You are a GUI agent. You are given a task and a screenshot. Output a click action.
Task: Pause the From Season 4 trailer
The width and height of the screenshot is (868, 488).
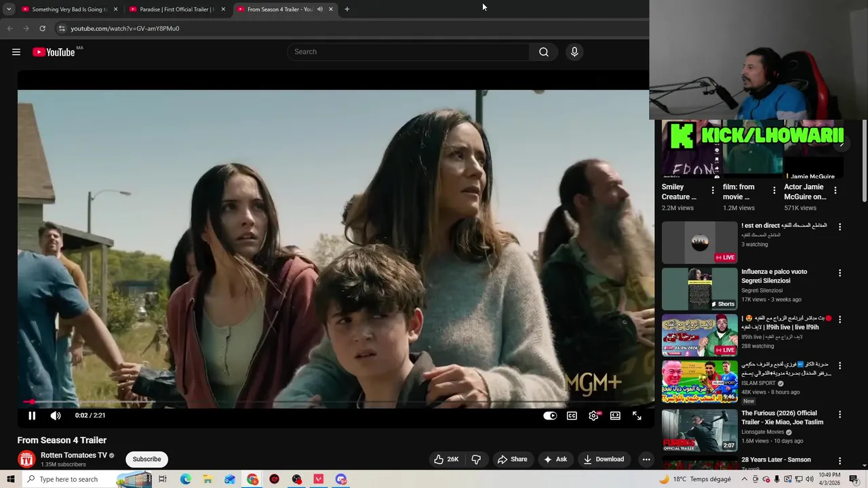32,415
